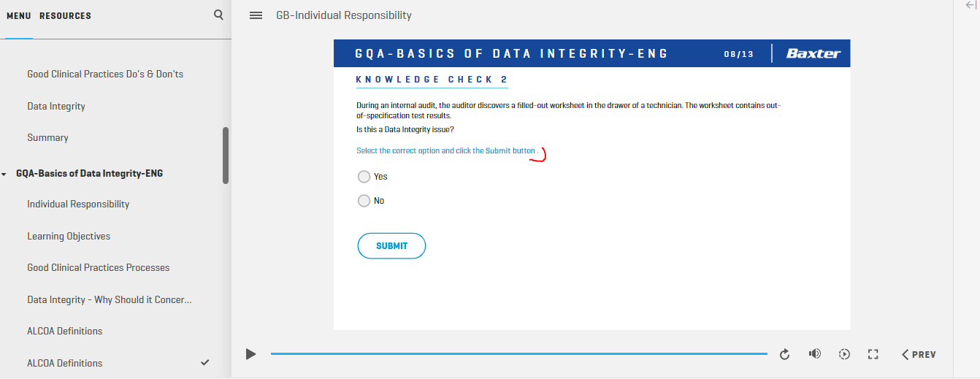Replay the slide using the circular arrow

pyautogui.click(x=785, y=354)
